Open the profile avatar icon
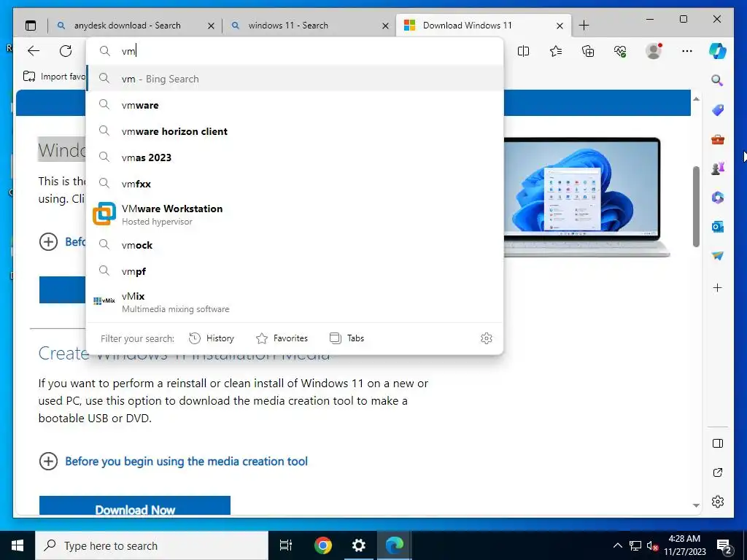Viewport: 747px width, 560px height. [654, 51]
